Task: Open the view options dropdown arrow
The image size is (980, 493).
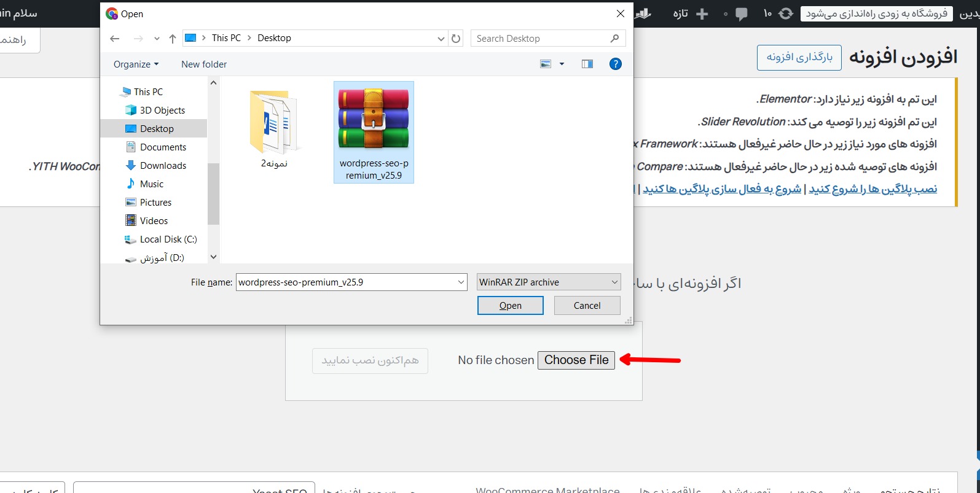Action: 562,64
